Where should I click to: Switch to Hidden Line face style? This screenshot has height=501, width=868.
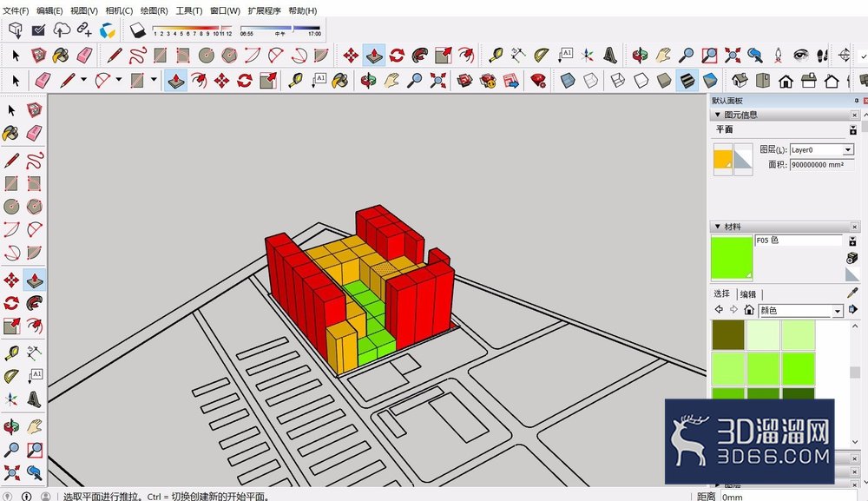click(x=641, y=81)
